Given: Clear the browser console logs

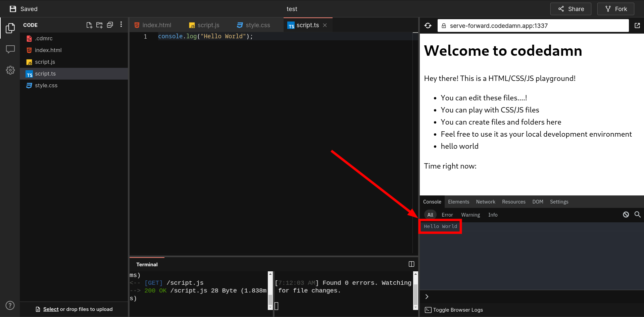Looking at the screenshot, I should (626, 215).
